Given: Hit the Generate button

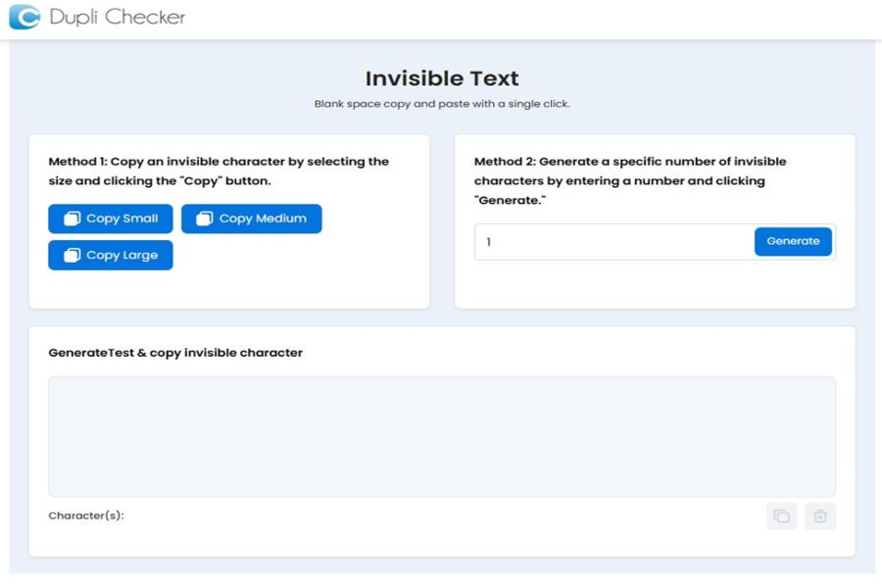Looking at the screenshot, I should click(x=793, y=241).
